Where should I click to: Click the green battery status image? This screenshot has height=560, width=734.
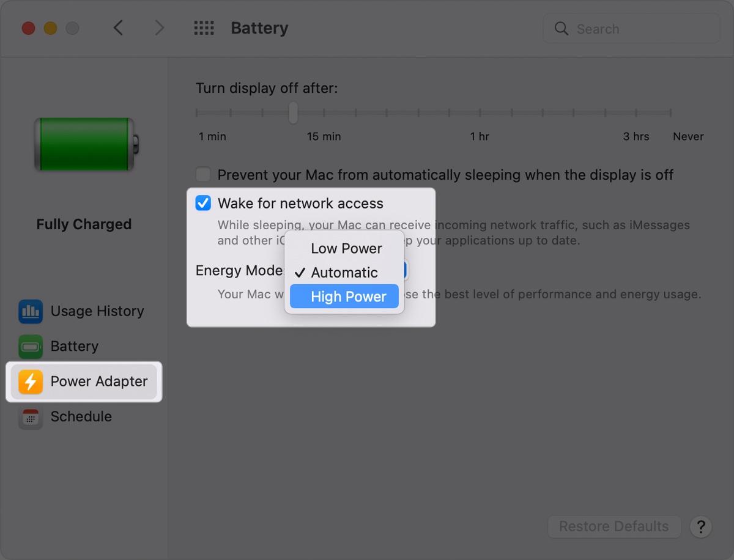[x=87, y=144]
